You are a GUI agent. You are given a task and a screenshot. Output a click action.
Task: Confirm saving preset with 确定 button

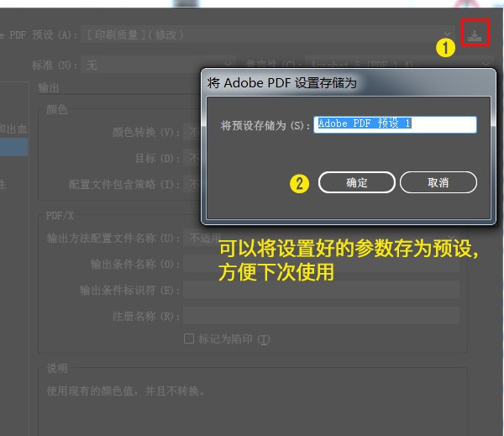356,182
